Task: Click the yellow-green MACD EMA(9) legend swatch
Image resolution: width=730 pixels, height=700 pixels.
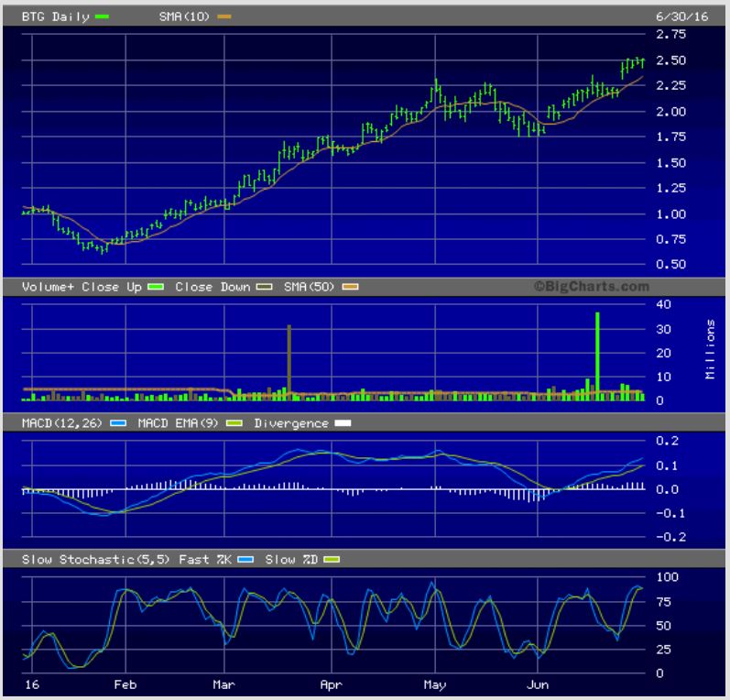Action: [x=234, y=423]
